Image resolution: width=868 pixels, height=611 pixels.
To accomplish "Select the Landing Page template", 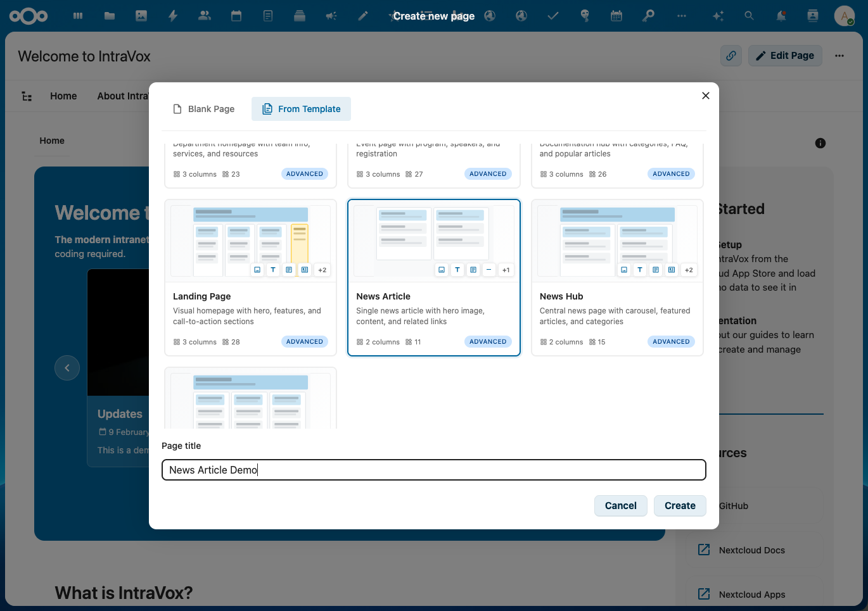I will point(250,277).
